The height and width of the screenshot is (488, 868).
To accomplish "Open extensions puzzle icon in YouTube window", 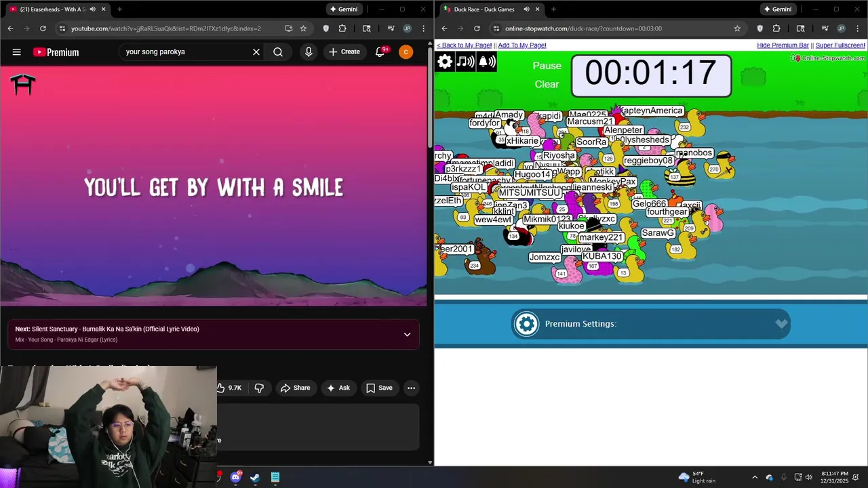I will (x=342, y=28).
